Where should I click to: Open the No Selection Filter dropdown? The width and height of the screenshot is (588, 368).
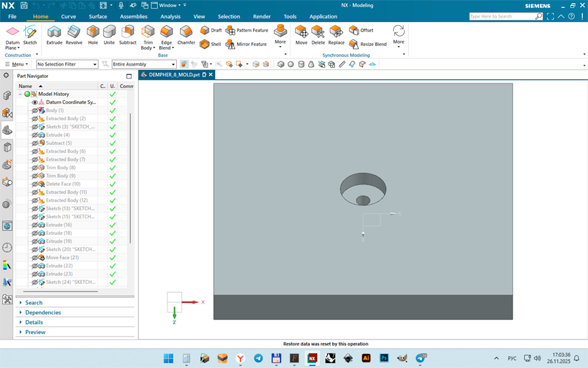pyautogui.click(x=67, y=64)
